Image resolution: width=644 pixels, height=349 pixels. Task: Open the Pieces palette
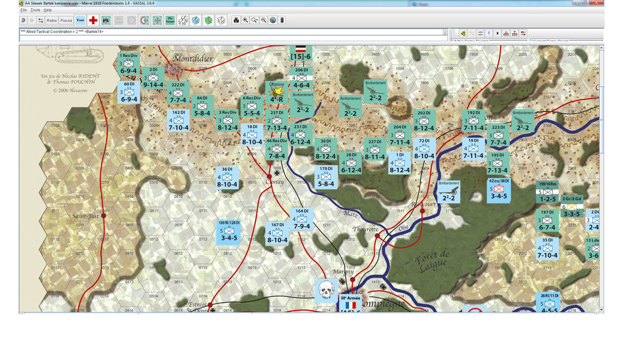click(66, 21)
